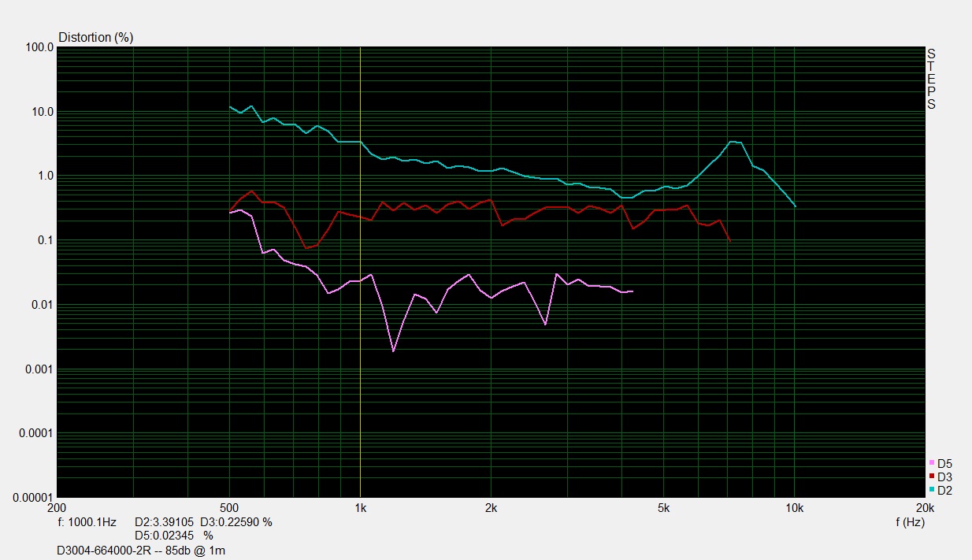Click the 0.01 y-axis tick label
Viewport: 972px width, 560px height.
[x=43, y=305]
